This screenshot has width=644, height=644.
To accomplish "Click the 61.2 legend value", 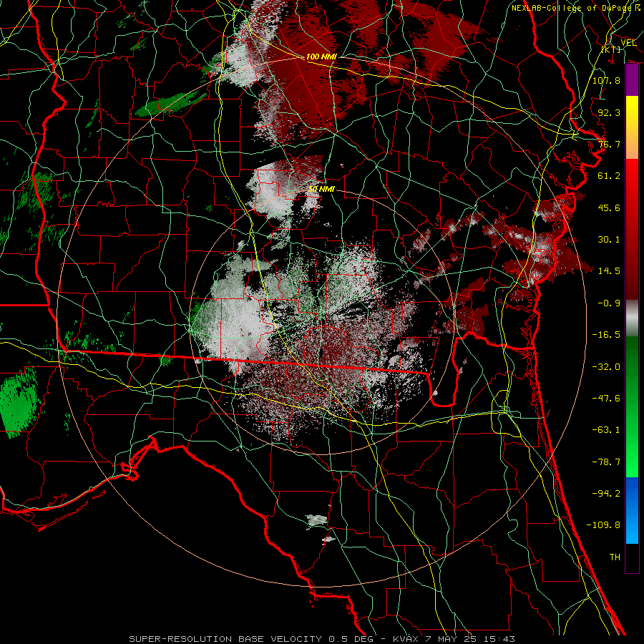I will tap(609, 176).
